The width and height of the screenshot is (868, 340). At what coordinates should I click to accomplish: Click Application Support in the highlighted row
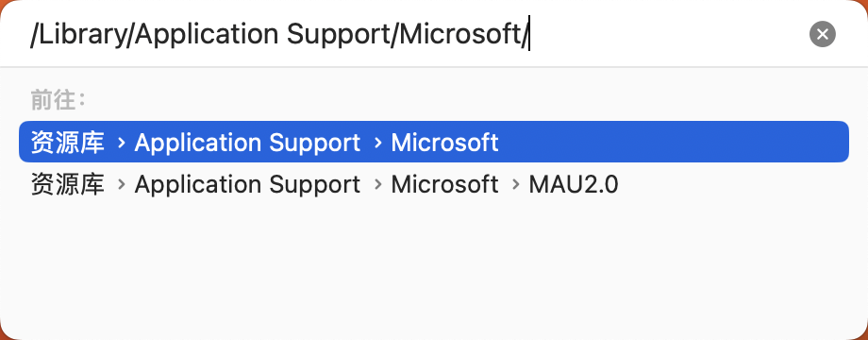click(x=247, y=143)
